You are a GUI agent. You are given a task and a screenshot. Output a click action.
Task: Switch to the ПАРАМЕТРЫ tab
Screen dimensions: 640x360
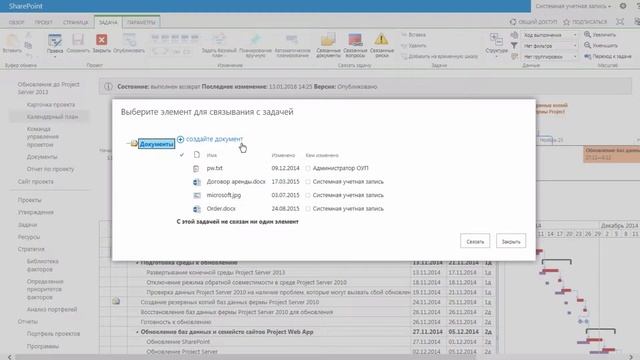coord(141,22)
